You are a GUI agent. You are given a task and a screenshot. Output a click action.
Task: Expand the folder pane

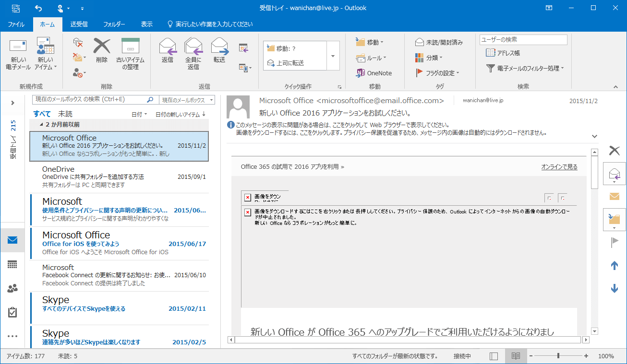point(13,103)
